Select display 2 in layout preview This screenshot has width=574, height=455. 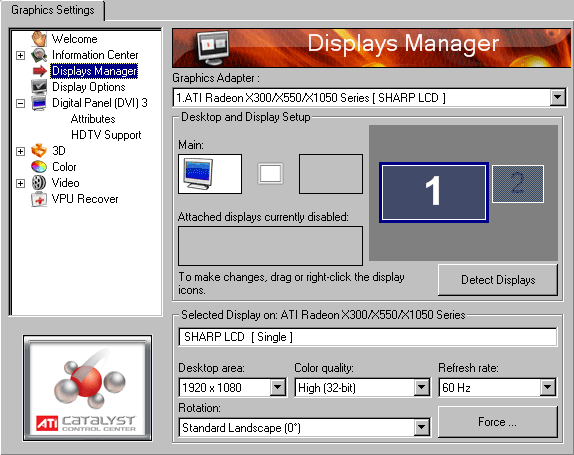[518, 183]
